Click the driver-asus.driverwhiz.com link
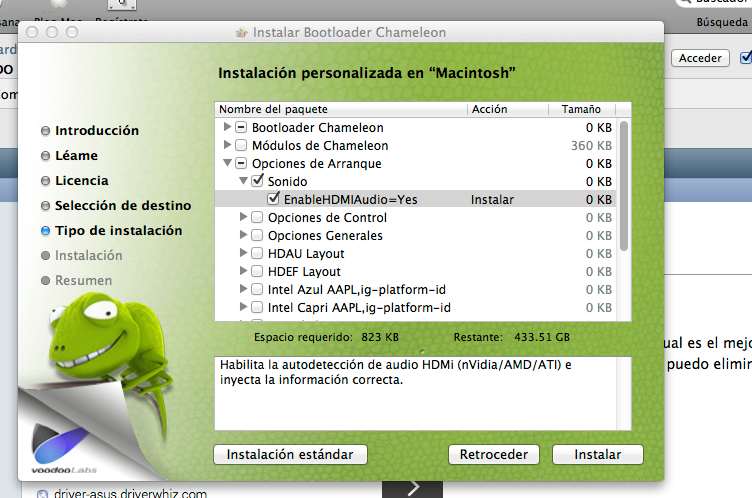 point(130,493)
